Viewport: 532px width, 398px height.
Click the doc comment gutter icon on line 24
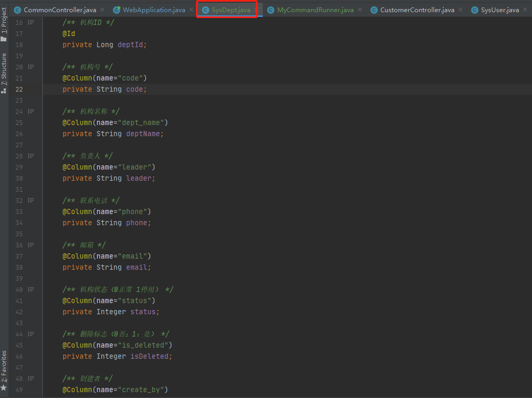(x=31, y=111)
